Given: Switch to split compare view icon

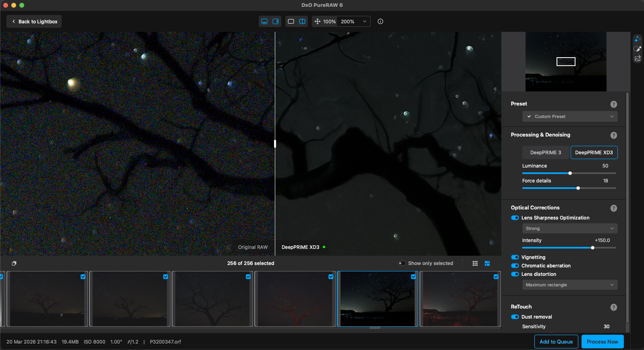Looking at the screenshot, I should click(302, 21).
